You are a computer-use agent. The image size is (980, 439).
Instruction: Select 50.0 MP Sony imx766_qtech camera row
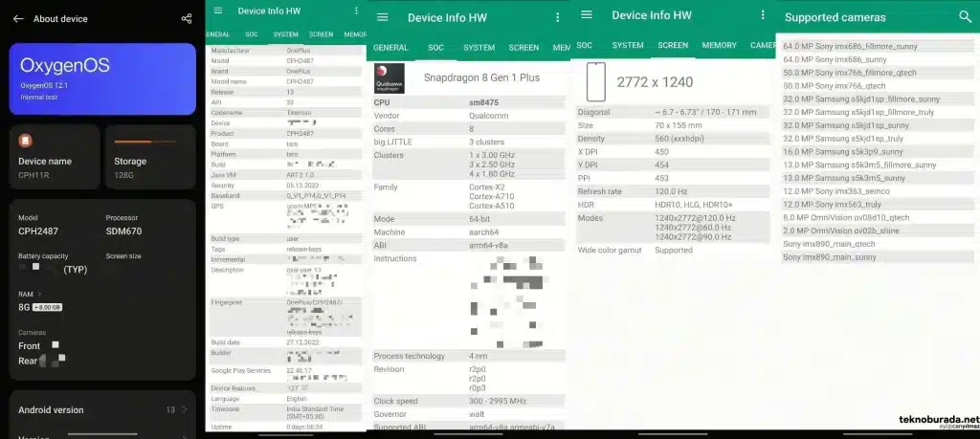878,85
